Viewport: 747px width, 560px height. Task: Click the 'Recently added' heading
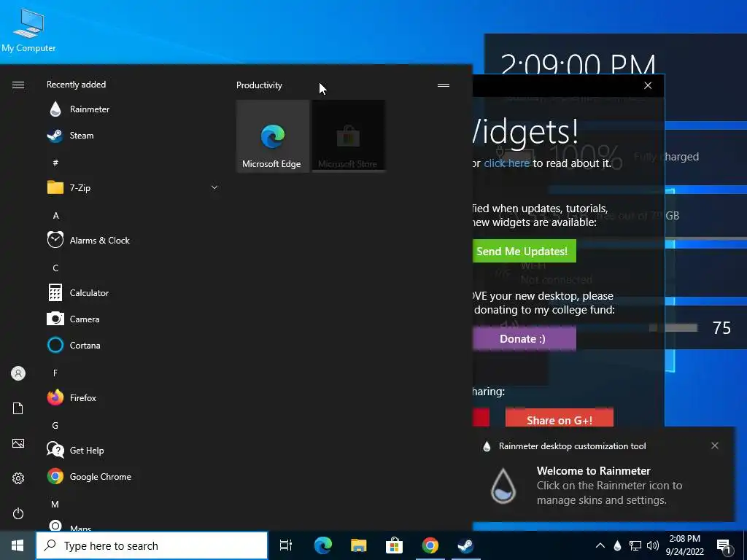point(76,85)
